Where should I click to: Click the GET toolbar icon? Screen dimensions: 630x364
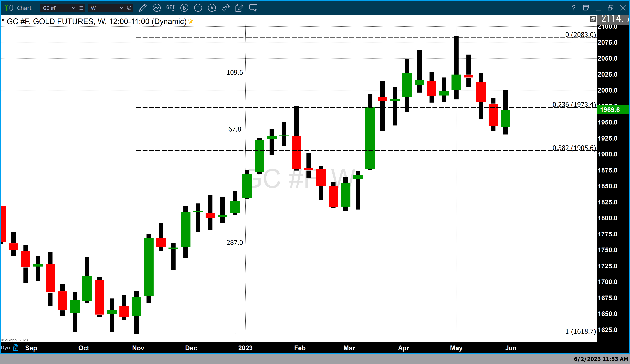pyautogui.click(x=170, y=8)
